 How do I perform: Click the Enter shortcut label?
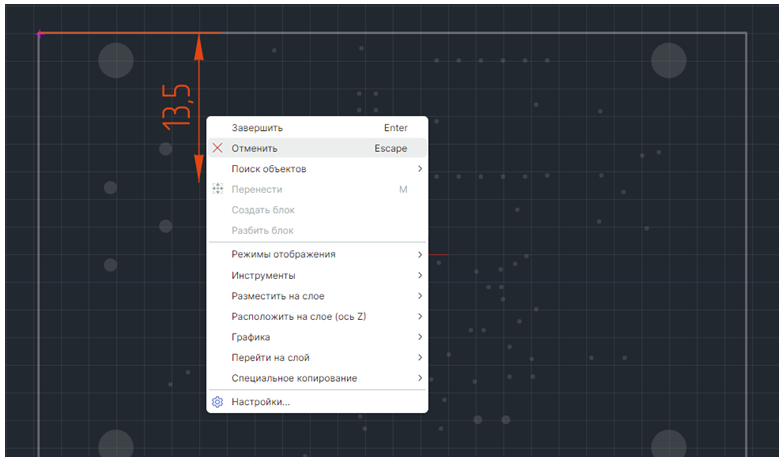click(395, 128)
